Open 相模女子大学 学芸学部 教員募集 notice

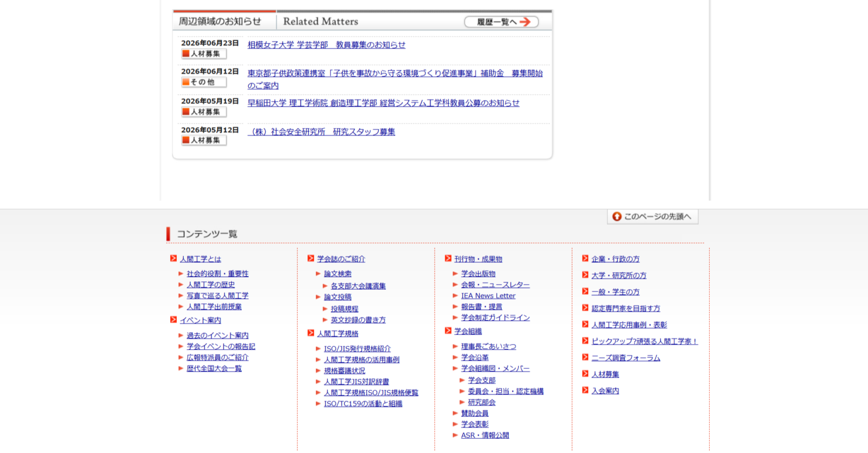click(326, 45)
